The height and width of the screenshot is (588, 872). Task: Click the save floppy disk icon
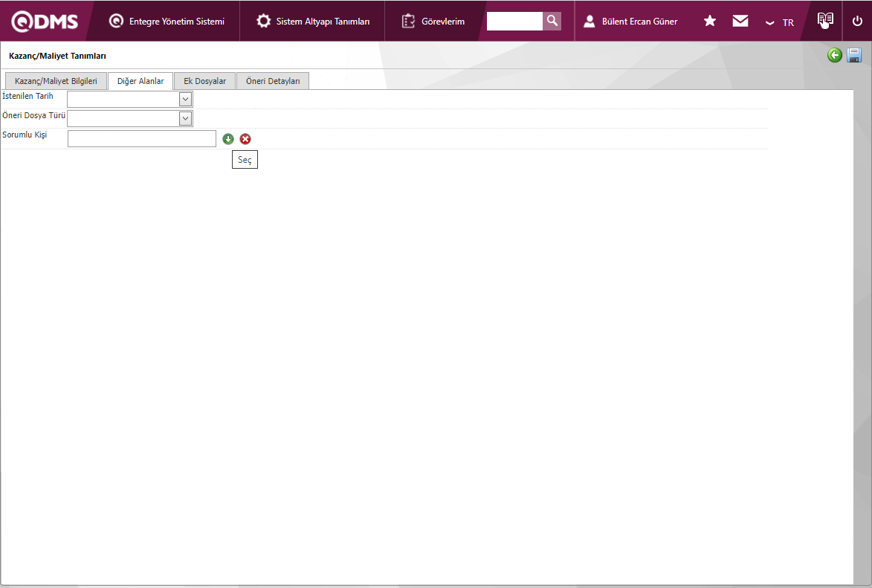[x=854, y=55]
